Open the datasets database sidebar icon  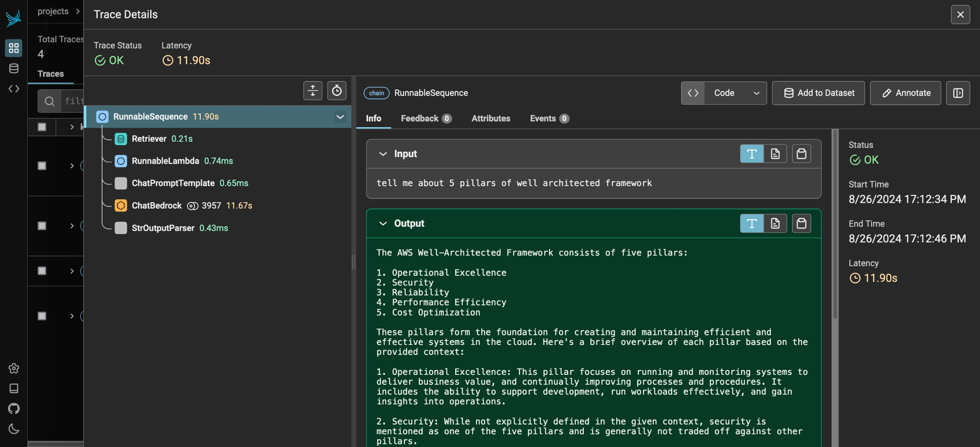[x=14, y=68]
